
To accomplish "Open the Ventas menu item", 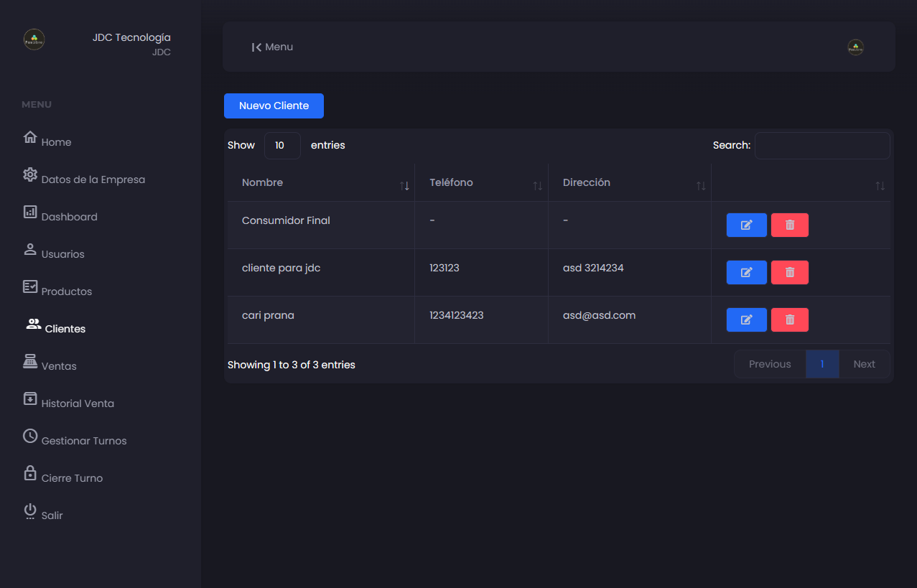I will coord(58,365).
